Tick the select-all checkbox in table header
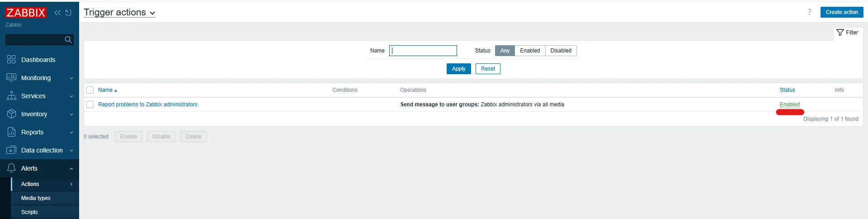Image resolution: width=868 pixels, height=219 pixels. click(x=90, y=90)
